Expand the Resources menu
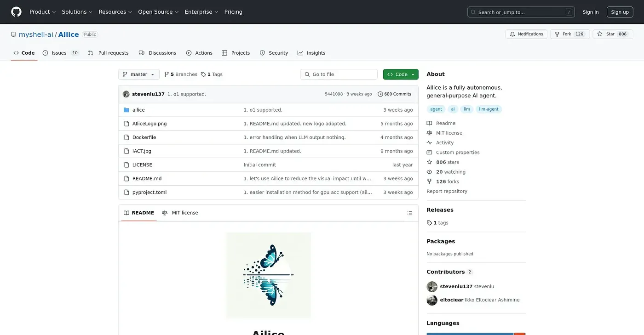 tap(115, 12)
